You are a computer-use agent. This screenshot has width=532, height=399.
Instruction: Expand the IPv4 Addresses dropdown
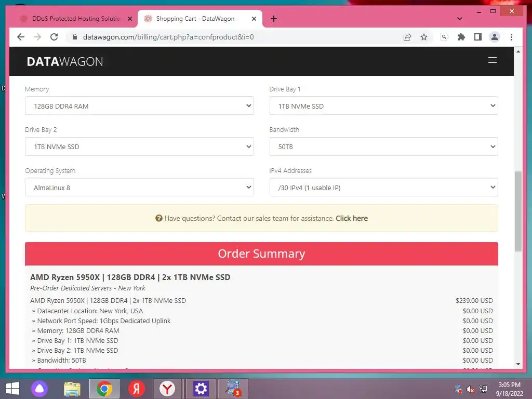pyautogui.click(x=383, y=187)
